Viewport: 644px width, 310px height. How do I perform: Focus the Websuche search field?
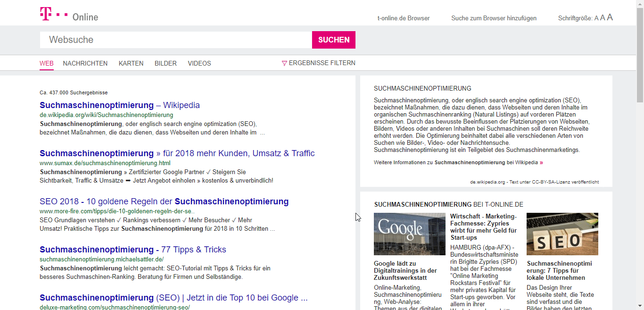click(176, 40)
